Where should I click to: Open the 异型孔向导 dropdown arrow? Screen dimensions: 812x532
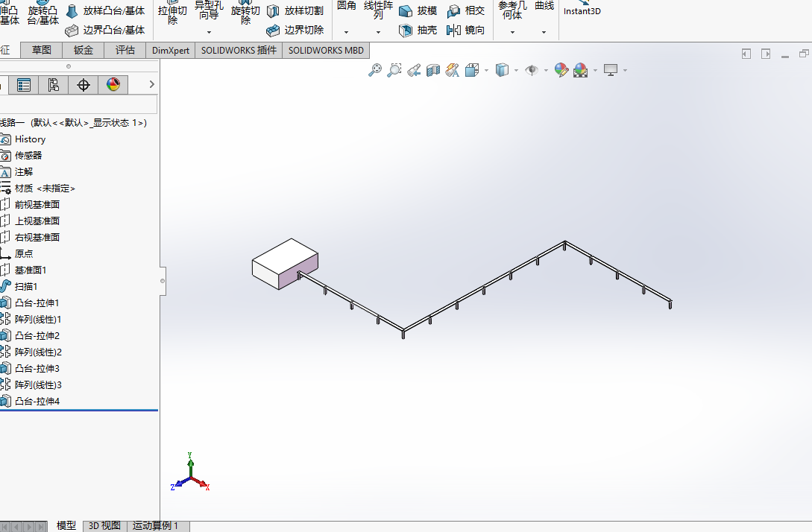(210, 32)
